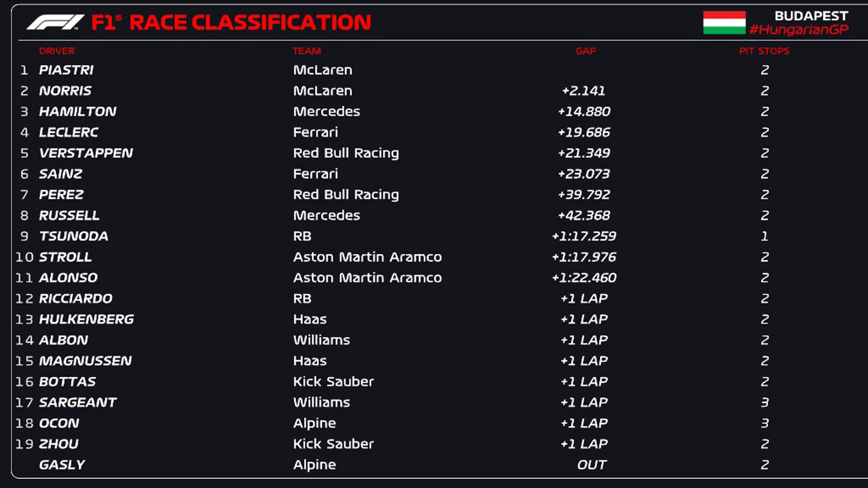868x488 pixels.
Task: Click the F1 logo in the header
Action: point(55,22)
